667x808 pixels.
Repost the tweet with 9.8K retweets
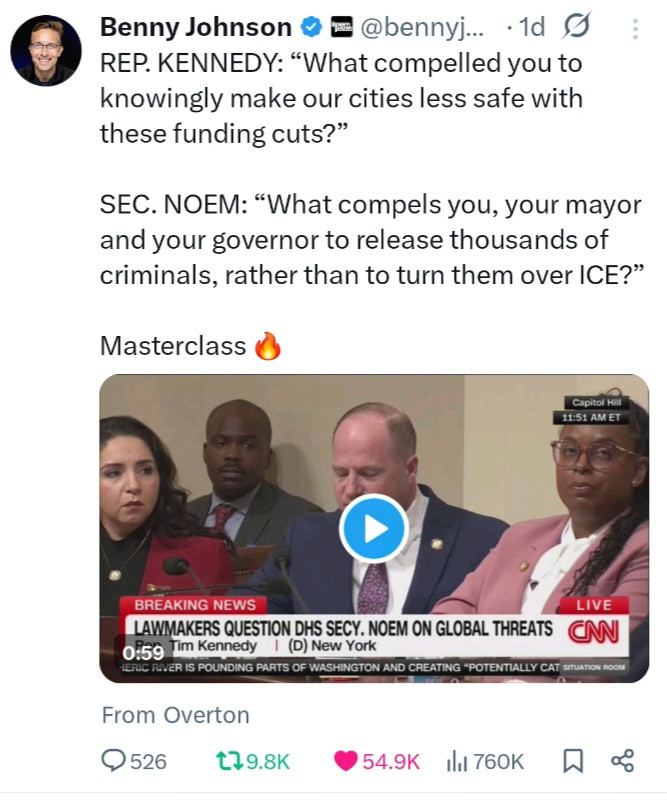pos(253,761)
